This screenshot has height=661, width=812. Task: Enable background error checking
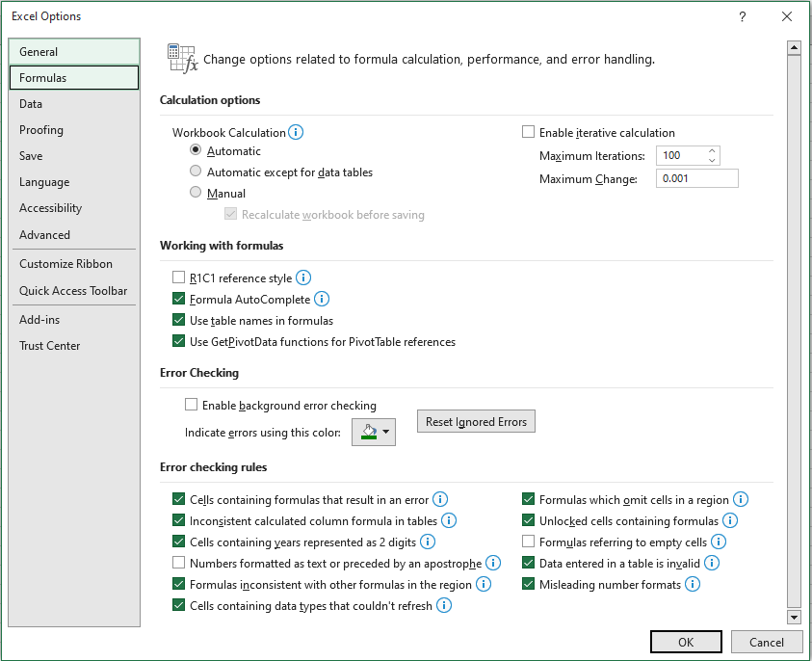191,404
